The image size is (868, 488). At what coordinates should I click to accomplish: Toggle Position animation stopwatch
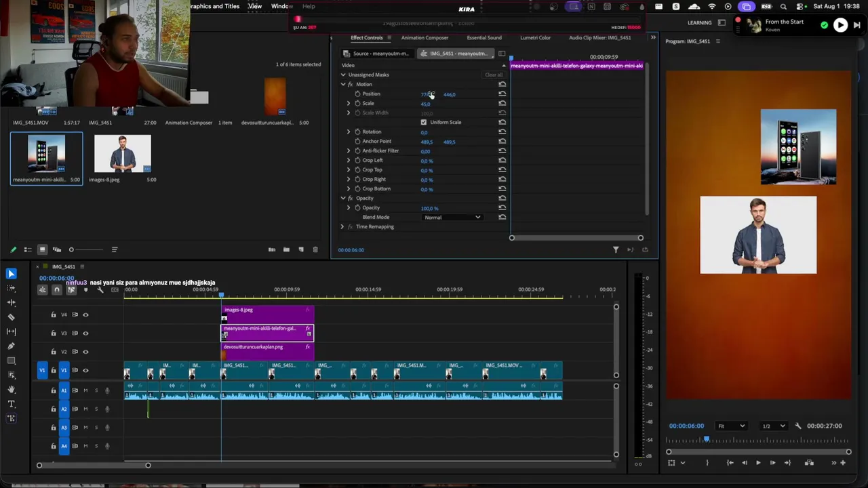[x=357, y=94]
